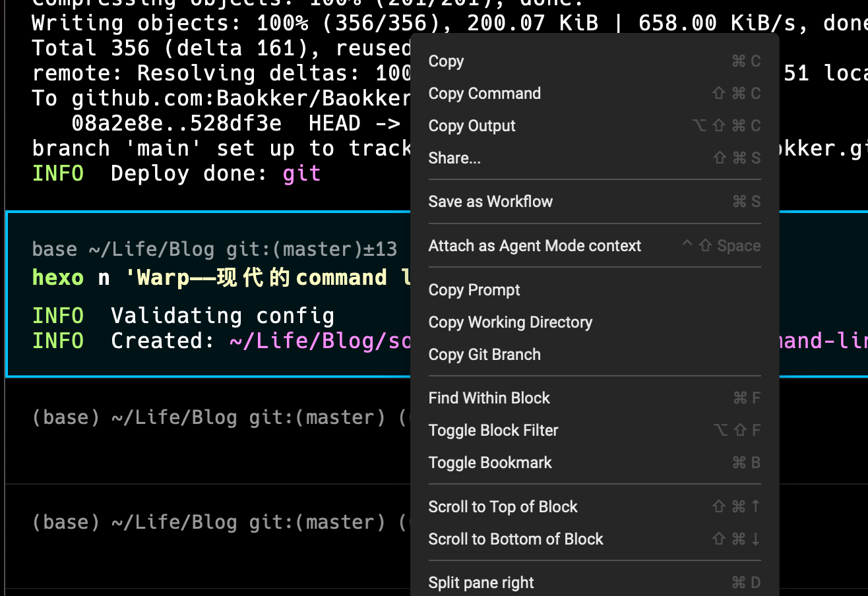
Task: Click 'To github.com:Baokker/Baokker' line
Action: [221, 98]
